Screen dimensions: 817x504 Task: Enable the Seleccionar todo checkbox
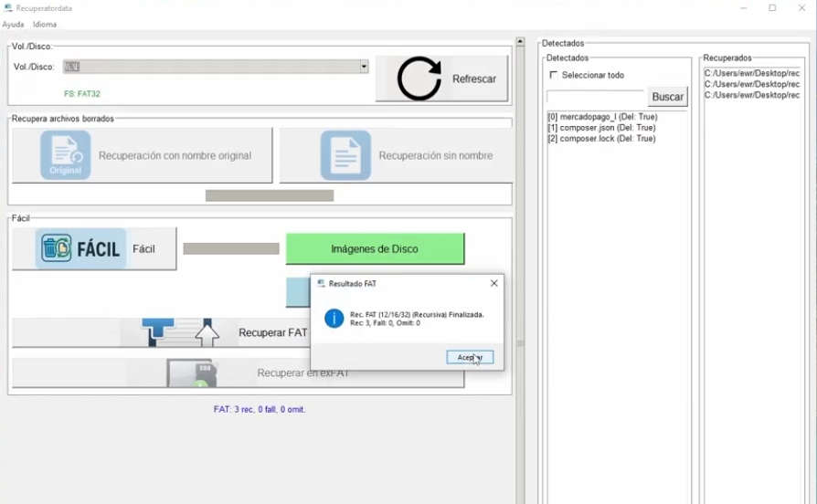553,75
